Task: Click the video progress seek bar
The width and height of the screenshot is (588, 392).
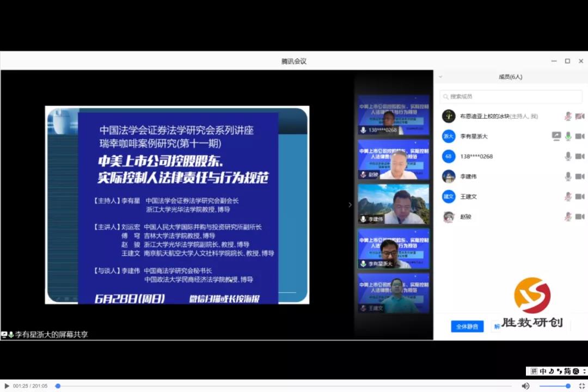Action: click(x=284, y=385)
